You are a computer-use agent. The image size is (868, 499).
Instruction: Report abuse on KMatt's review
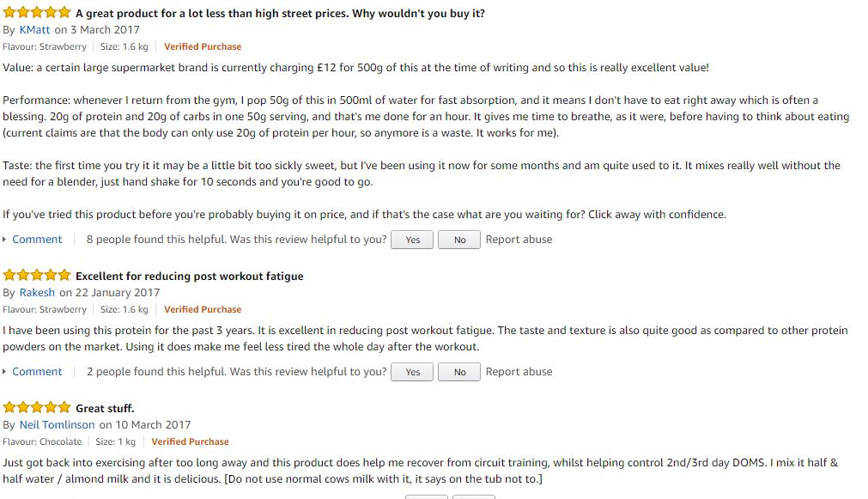(519, 240)
